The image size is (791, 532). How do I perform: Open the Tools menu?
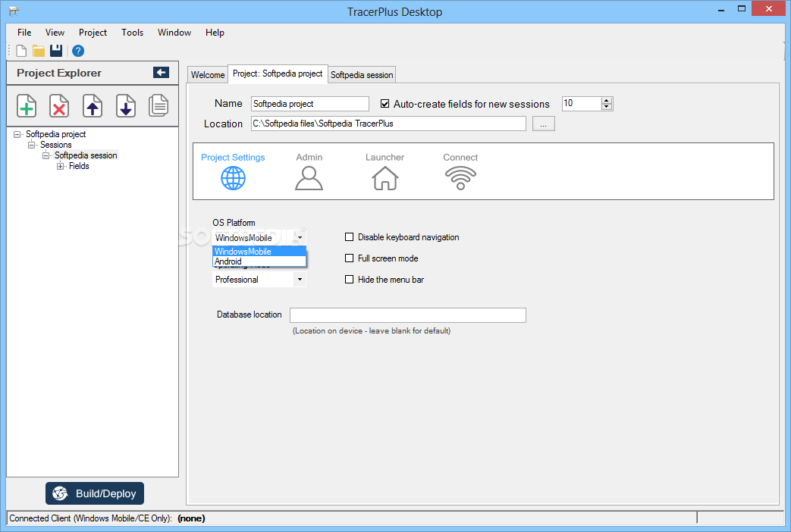[x=132, y=33]
